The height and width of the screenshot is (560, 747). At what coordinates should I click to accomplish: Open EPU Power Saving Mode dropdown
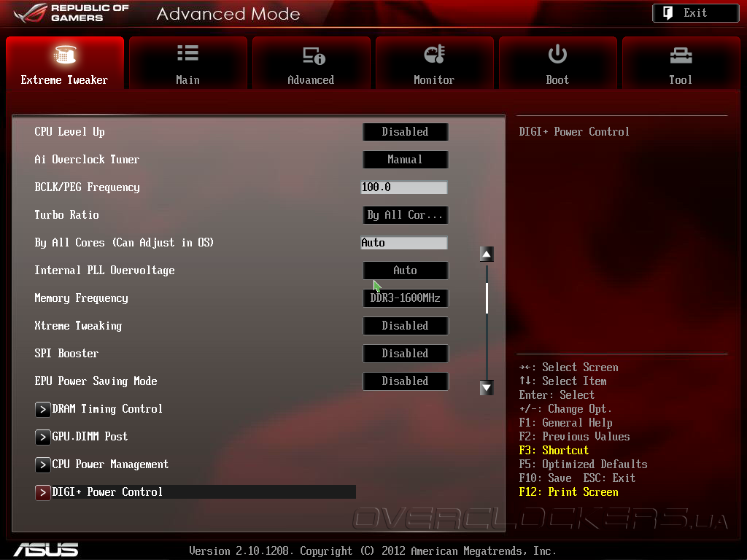pos(405,381)
